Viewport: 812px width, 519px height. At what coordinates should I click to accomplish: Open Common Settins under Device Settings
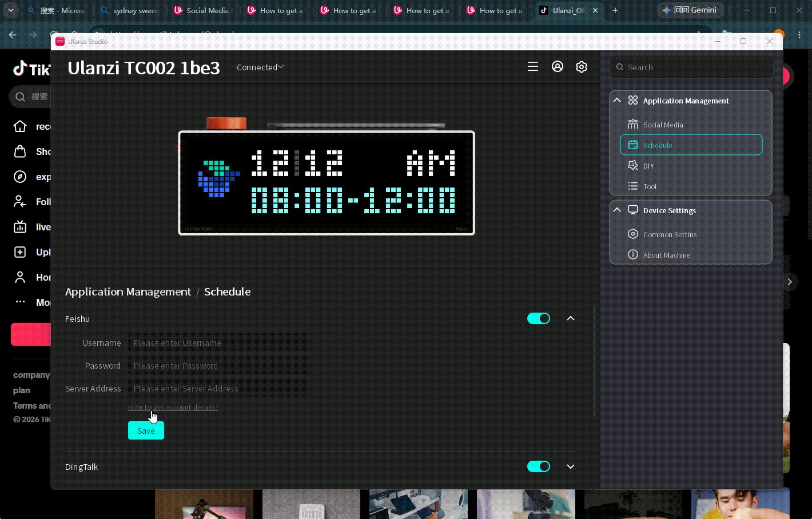[x=691, y=234]
